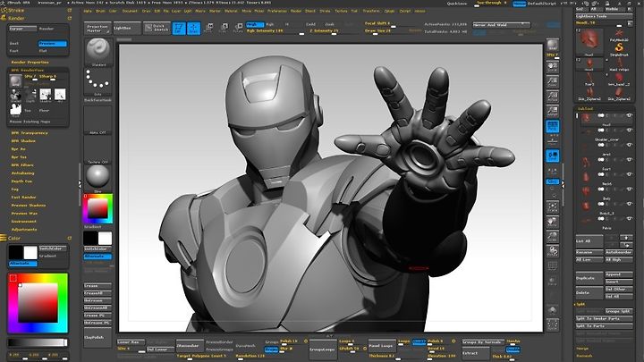Click the ClayPolish button
The image size is (644, 362).
97,337
